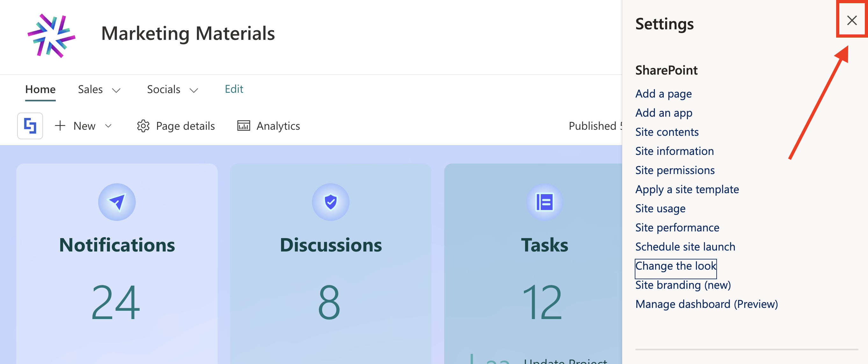This screenshot has width=868, height=364.
Task: Click the SharePoint page template icon button
Action: (30, 126)
